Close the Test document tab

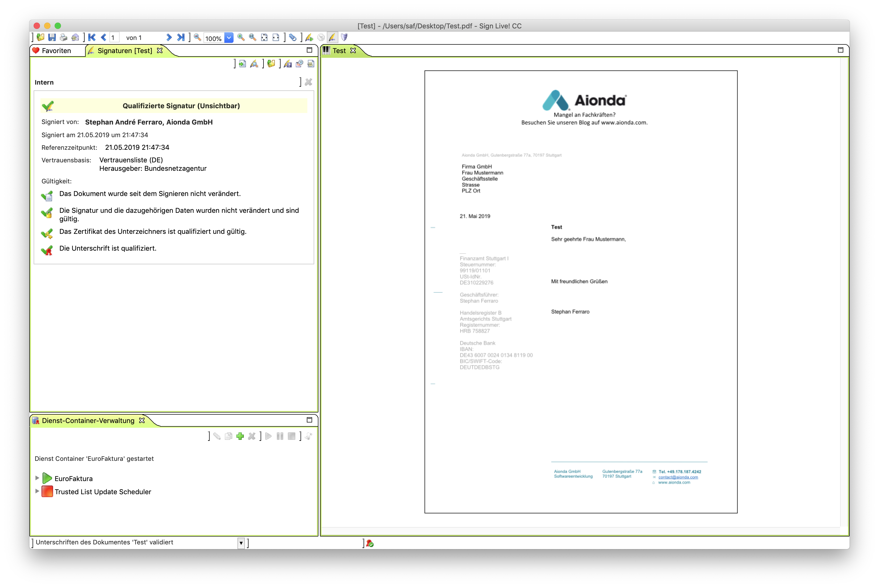click(353, 50)
